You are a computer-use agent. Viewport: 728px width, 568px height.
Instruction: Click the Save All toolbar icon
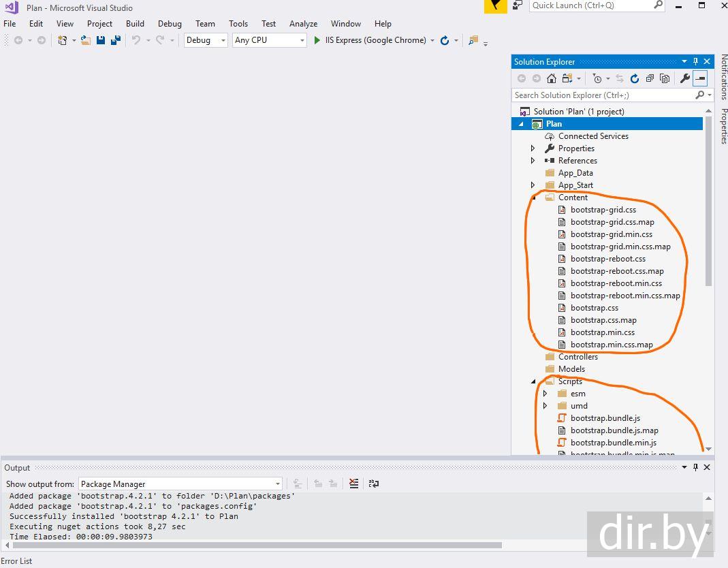(x=116, y=40)
